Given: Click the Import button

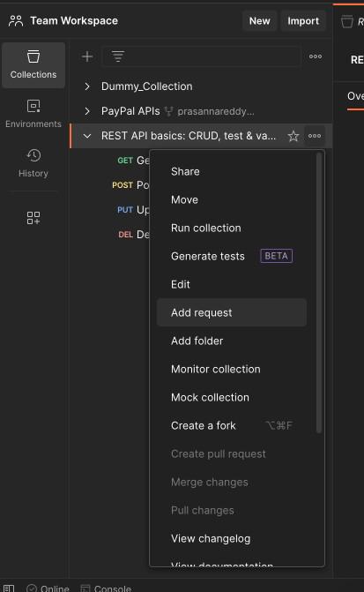Looking at the screenshot, I should tap(303, 21).
